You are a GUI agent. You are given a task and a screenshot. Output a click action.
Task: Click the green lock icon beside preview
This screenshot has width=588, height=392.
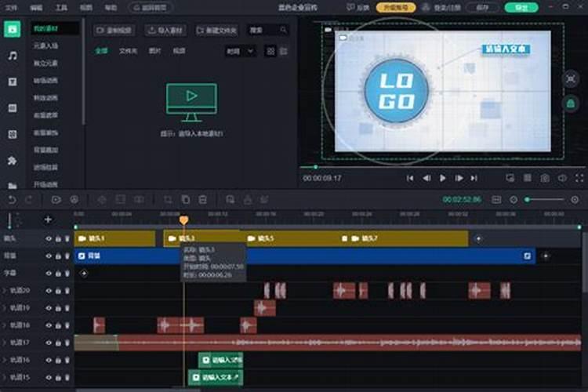[x=571, y=103]
